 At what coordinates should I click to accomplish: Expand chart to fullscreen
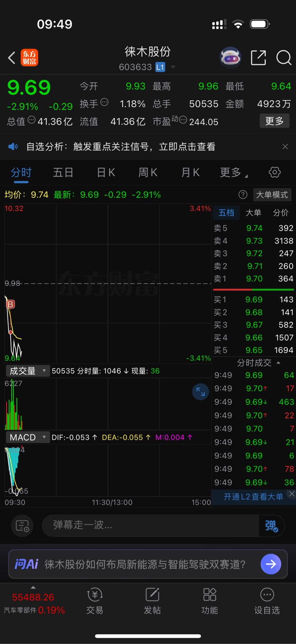point(200,392)
